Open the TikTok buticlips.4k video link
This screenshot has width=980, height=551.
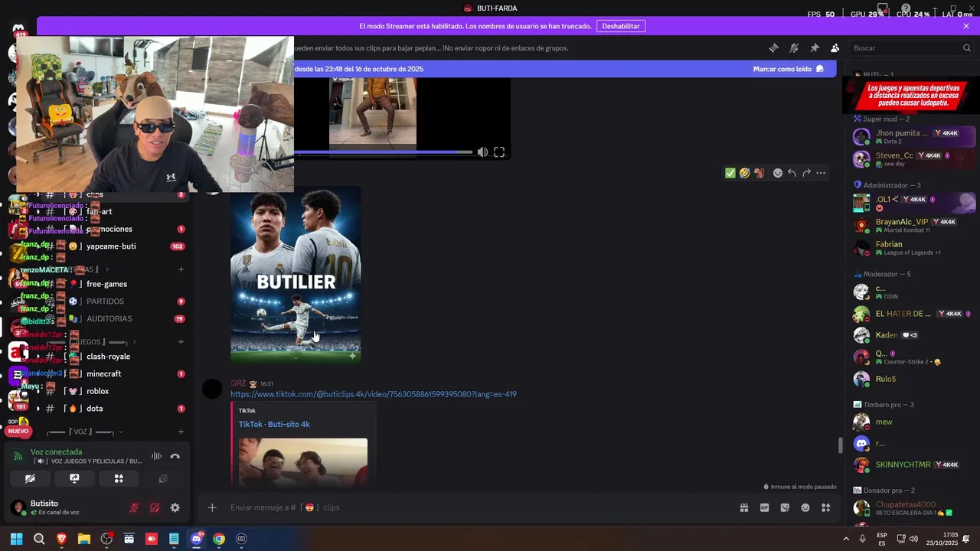(374, 394)
